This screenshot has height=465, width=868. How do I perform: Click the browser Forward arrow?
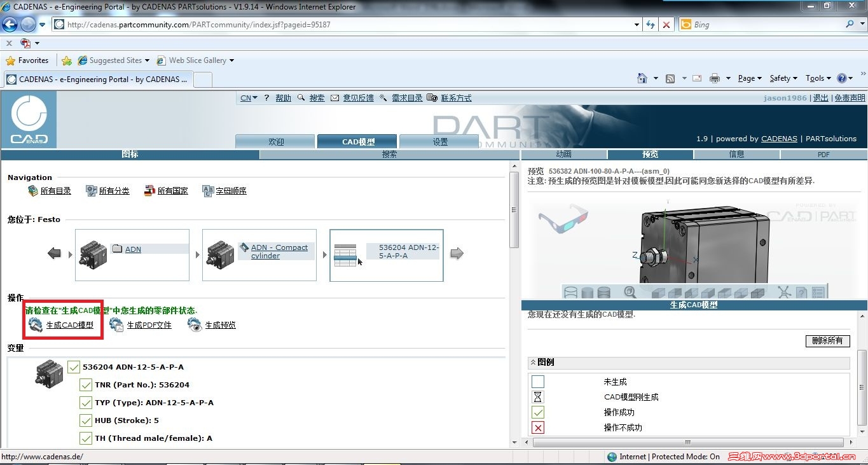tap(28, 25)
